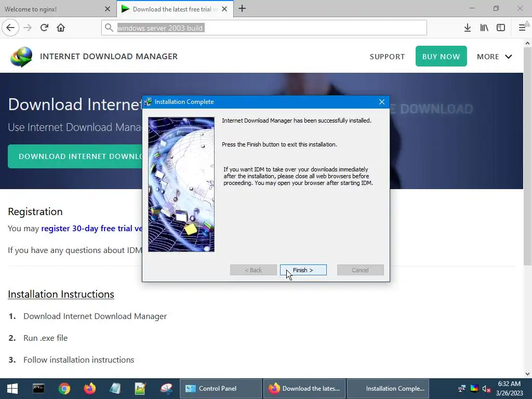Click 'Follow installation instructions' text
This screenshot has width=532, height=399.
pyautogui.click(x=79, y=360)
